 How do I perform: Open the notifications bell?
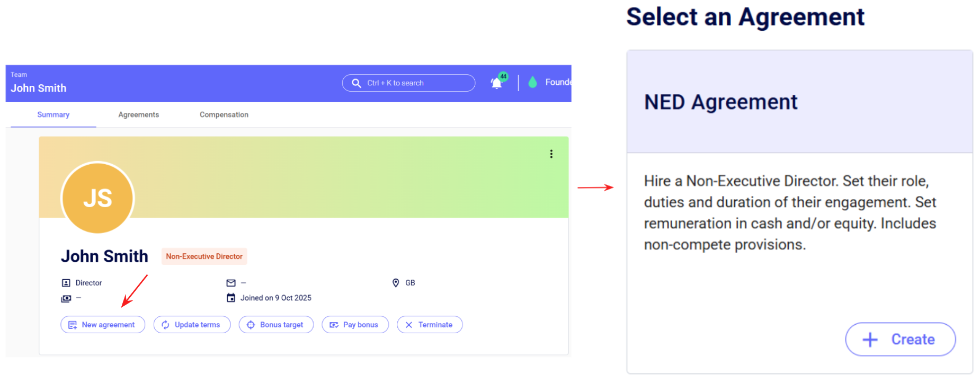(x=496, y=83)
